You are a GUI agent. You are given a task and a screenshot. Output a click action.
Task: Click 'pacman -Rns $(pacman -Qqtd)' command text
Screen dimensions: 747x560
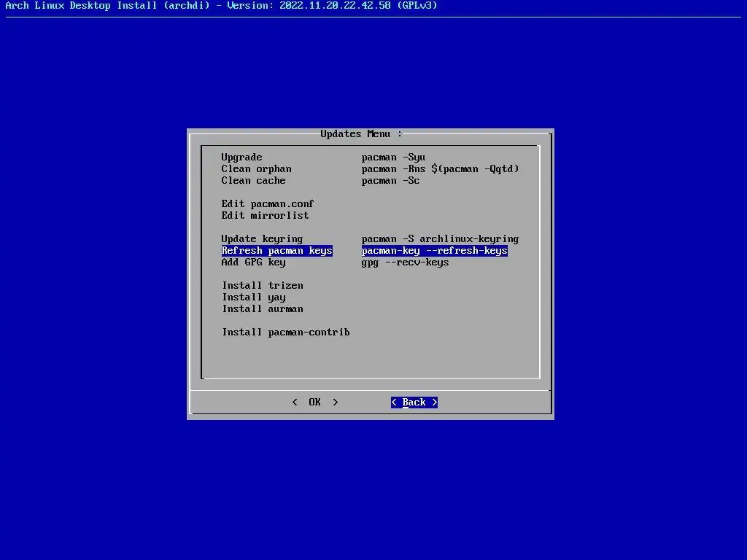pyautogui.click(x=440, y=169)
